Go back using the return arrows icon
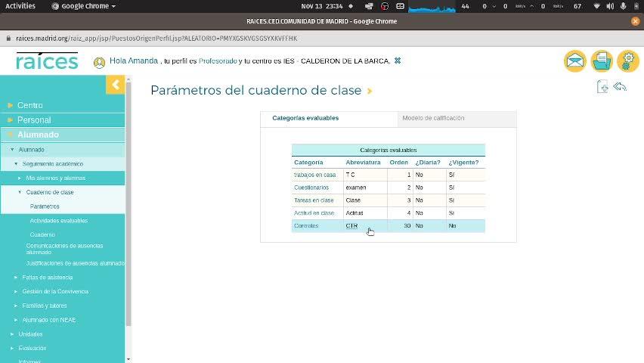 (x=620, y=86)
